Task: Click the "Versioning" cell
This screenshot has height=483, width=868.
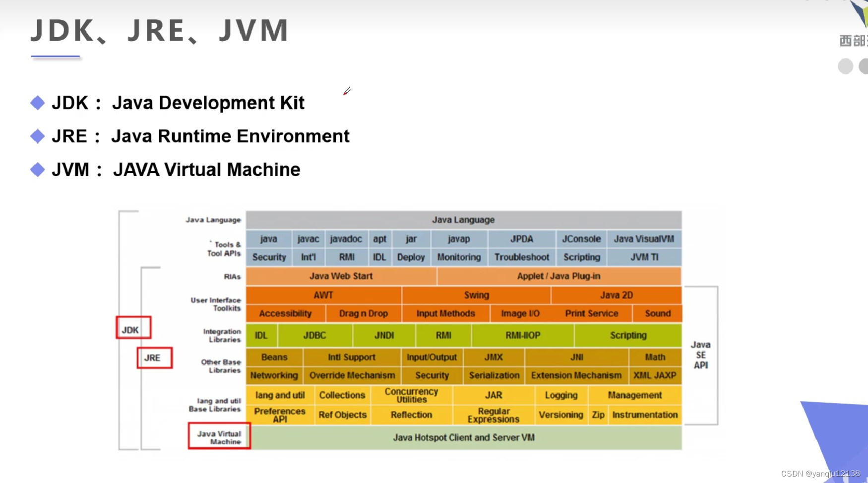Action: (x=561, y=415)
